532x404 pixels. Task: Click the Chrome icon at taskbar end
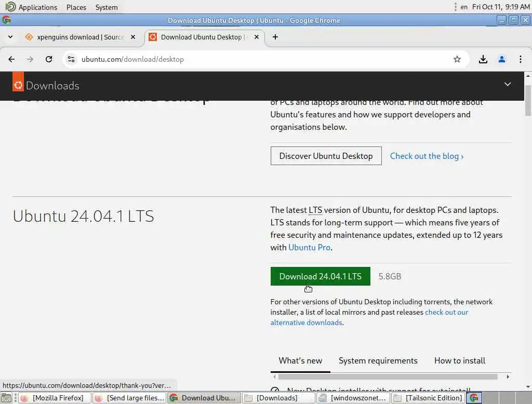(x=474, y=398)
